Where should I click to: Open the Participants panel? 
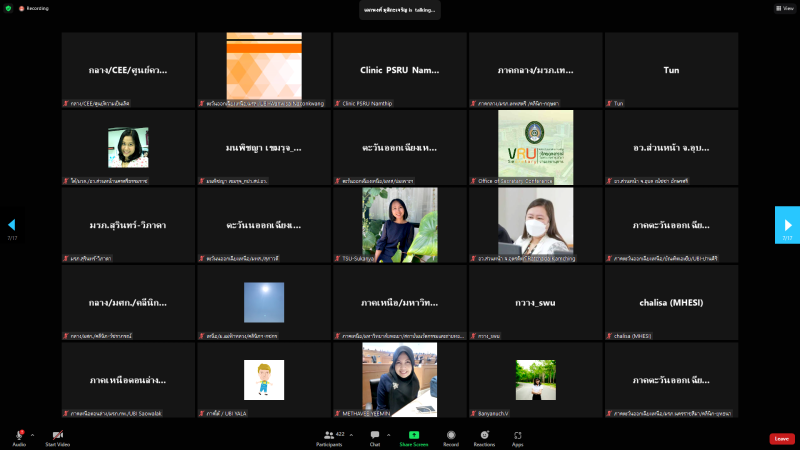click(x=328, y=435)
